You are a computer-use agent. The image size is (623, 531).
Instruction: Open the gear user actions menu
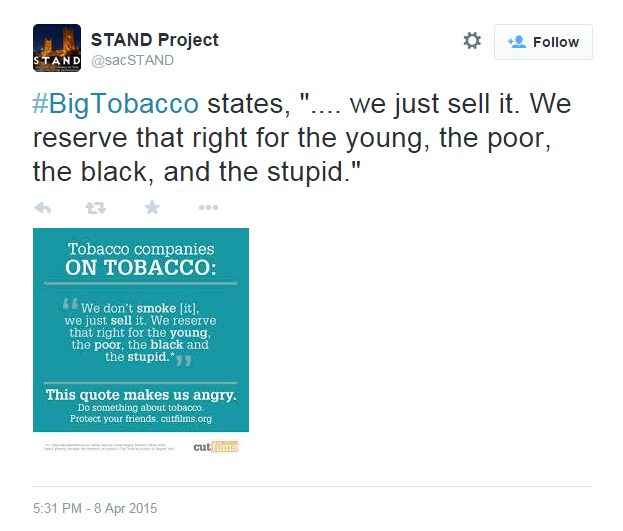tap(472, 41)
